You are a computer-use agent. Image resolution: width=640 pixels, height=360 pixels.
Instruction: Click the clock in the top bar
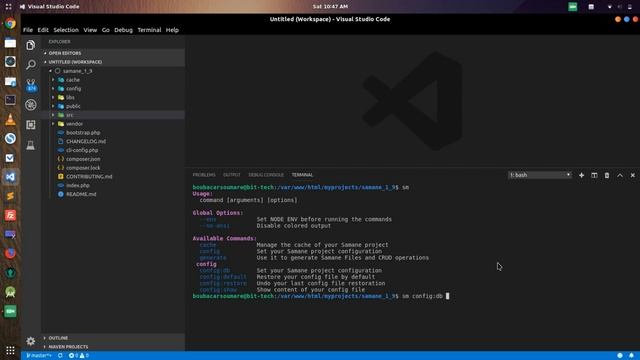pyautogui.click(x=330, y=7)
